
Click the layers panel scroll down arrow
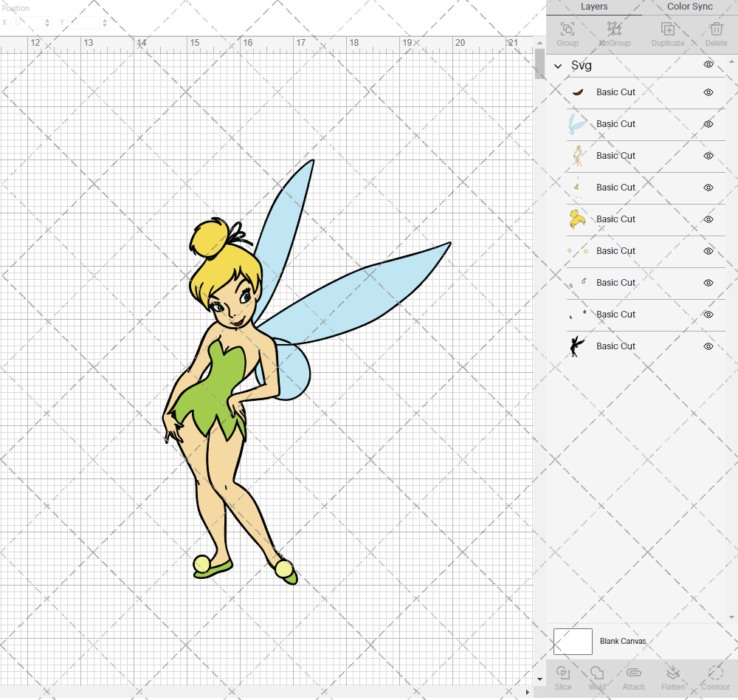tap(731, 617)
